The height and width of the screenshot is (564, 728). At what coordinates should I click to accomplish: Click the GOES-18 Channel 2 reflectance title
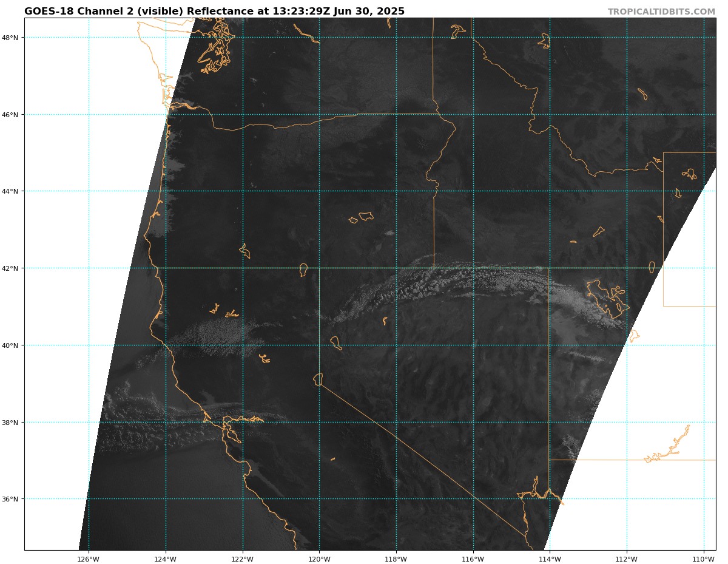(214, 12)
